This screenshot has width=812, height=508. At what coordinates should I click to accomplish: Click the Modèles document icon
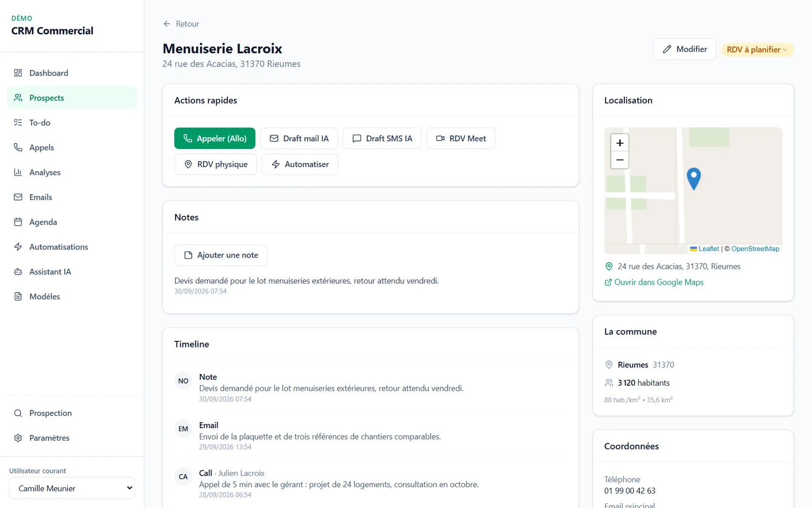click(x=18, y=297)
